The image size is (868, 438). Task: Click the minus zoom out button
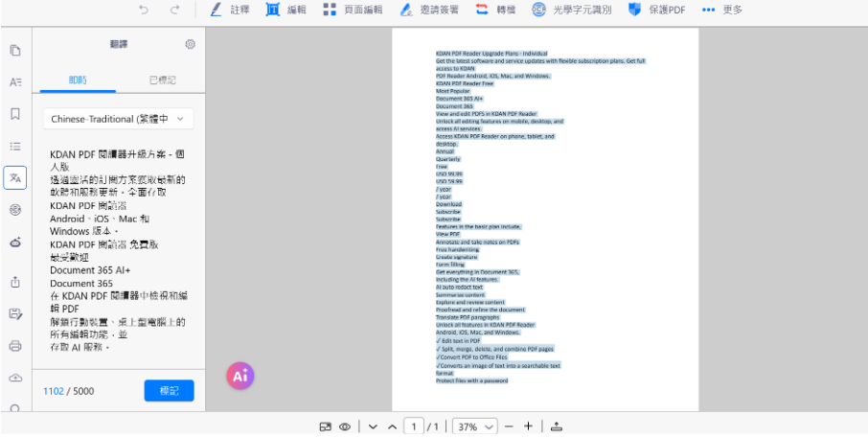(x=510, y=426)
